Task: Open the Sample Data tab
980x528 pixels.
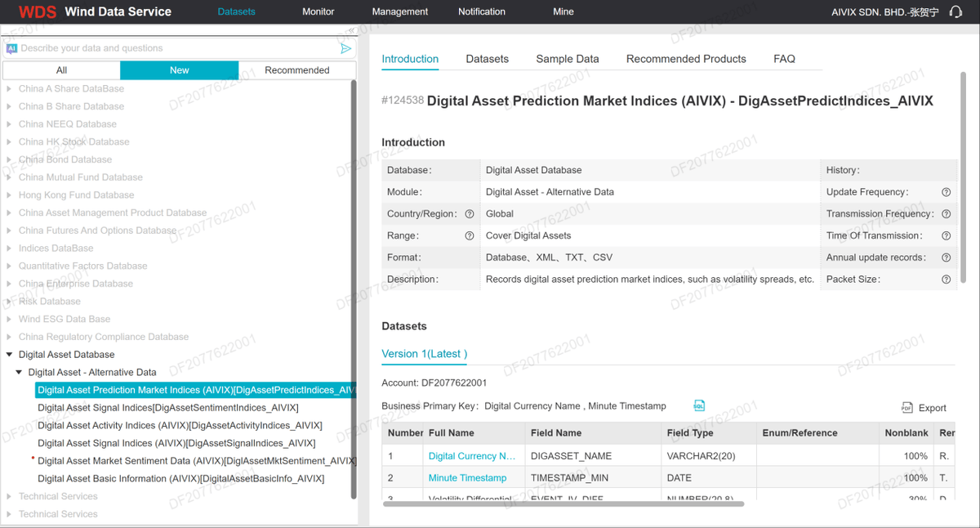Action: [x=568, y=59]
